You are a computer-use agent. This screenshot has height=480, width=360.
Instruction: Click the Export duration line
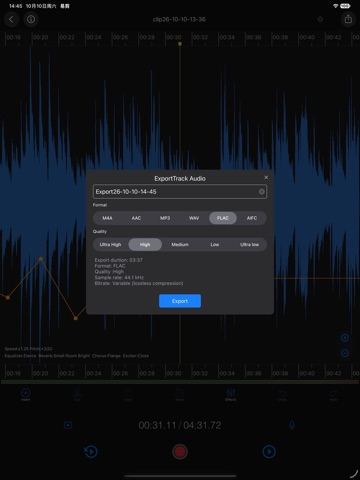(118, 260)
